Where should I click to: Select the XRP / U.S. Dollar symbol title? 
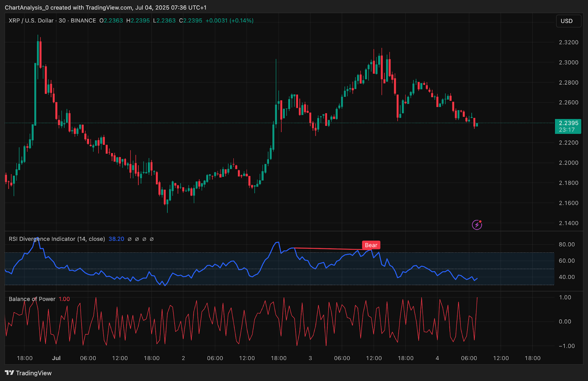pyautogui.click(x=31, y=21)
